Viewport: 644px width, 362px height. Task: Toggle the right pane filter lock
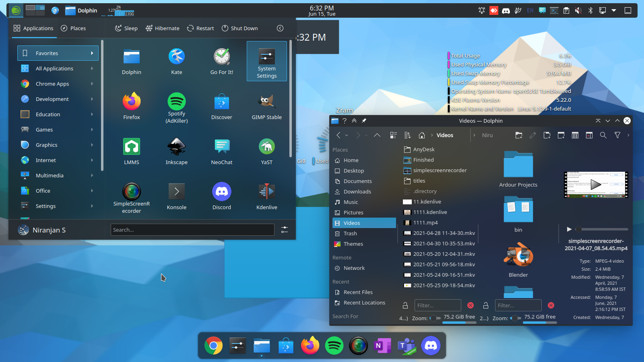486,305
